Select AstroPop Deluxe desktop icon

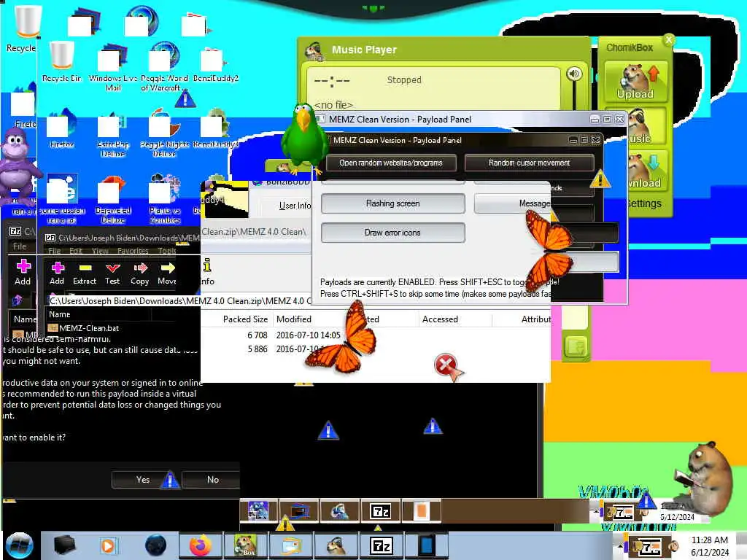click(112, 135)
